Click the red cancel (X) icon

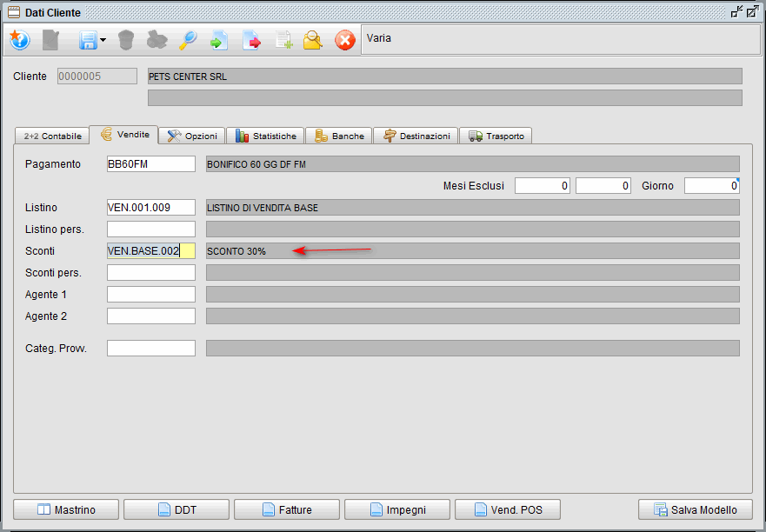point(344,40)
